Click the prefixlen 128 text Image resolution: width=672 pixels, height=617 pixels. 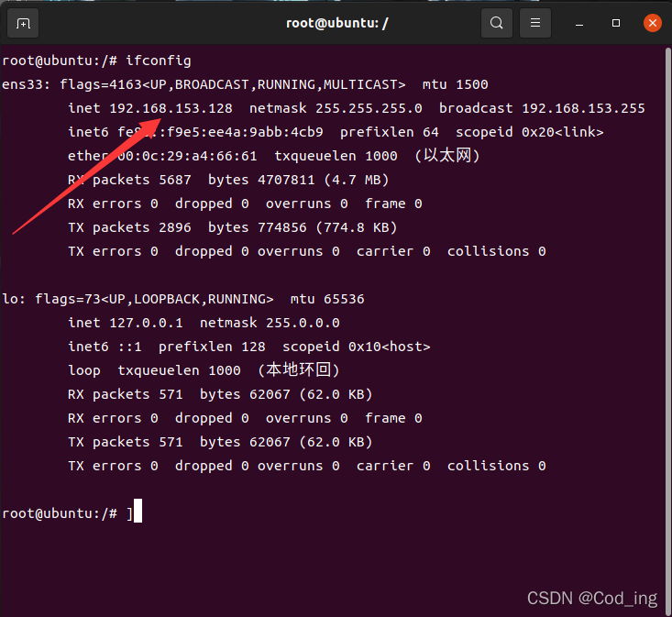click(212, 347)
